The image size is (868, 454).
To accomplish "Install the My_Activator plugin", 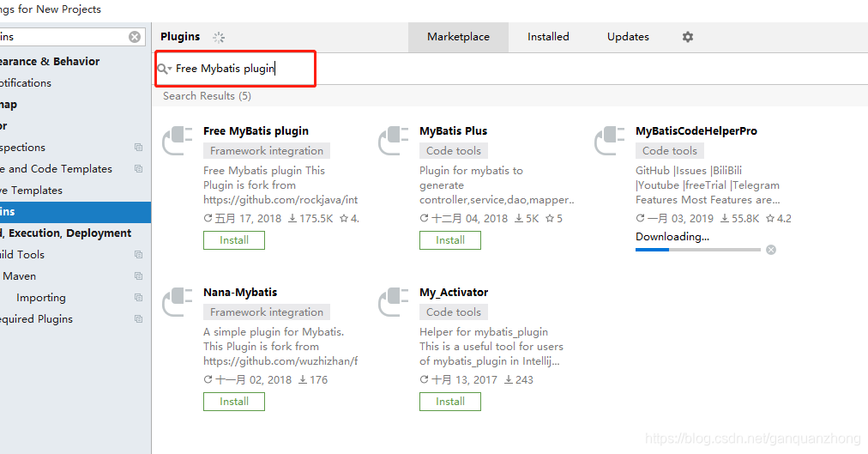I will tap(450, 402).
